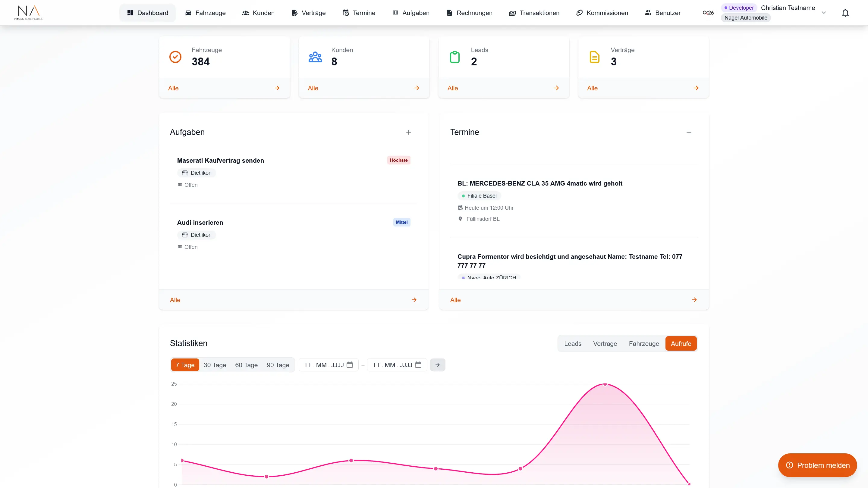This screenshot has height=488, width=868.
Task: Switch statistics to the Leads tab
Action: coord(573,343)
